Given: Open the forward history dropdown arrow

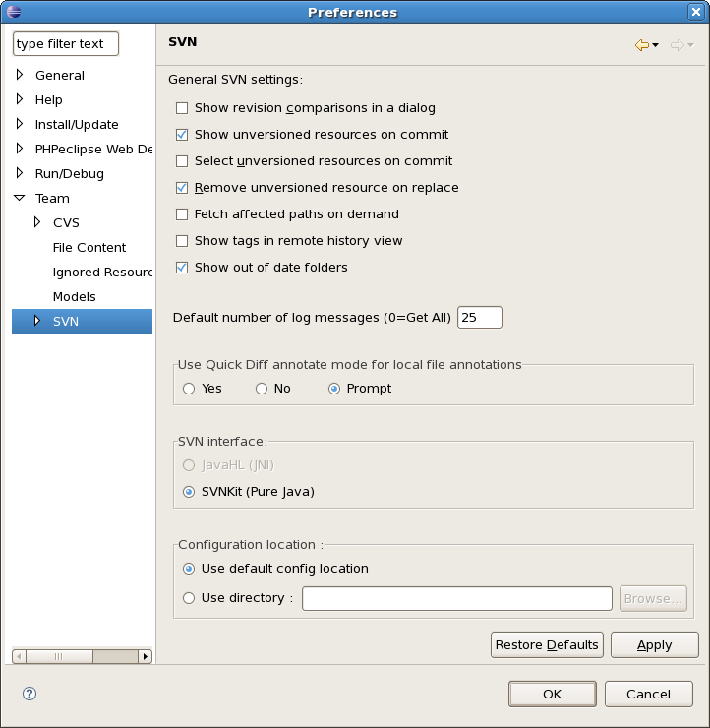Looking at the screenshot, I should tap(690, 45).
